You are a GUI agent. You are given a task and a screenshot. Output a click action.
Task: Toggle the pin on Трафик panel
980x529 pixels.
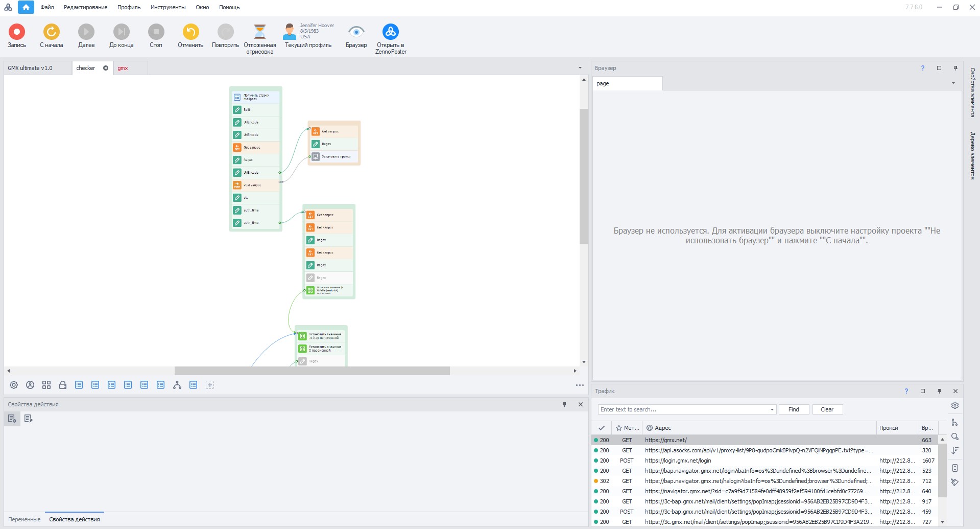coord(939,391)
